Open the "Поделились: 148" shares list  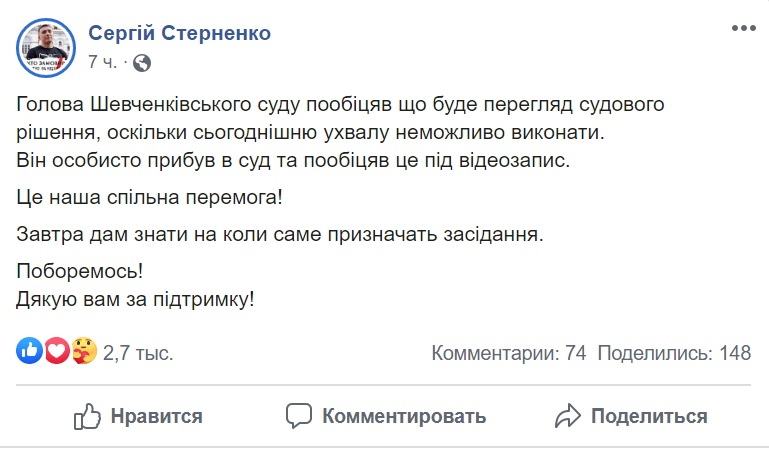tap(674, 352)
